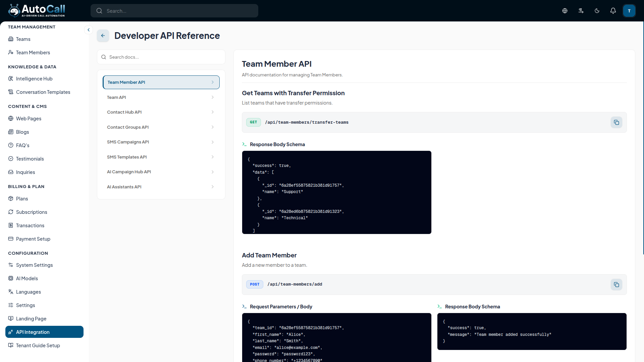
Task: Click the Conversation Templates sidebar icon
Action: click(x=11, y=92)
